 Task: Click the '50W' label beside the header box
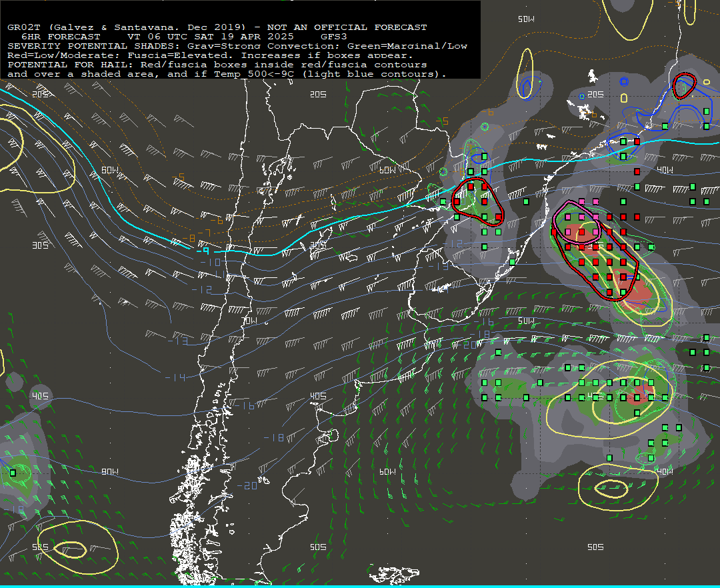point(526,19)
